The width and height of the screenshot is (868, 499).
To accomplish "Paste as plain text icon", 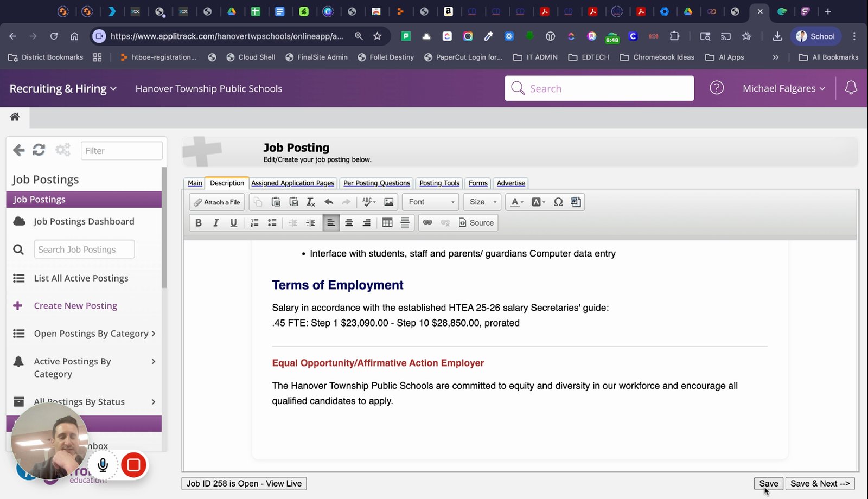I will click(x=276, y=202).
